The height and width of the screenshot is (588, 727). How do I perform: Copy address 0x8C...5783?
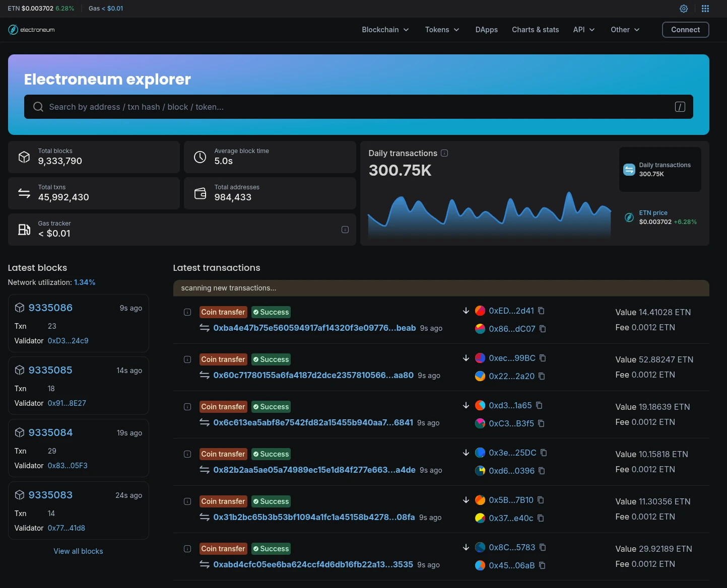click(x=543, y=547)
